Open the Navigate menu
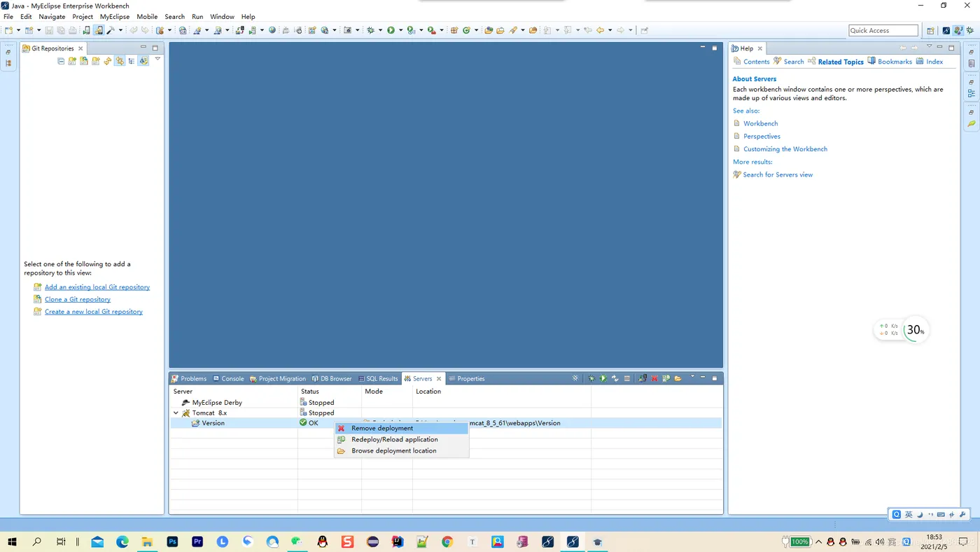Viewport: 980px width, 552px height. 52,16
